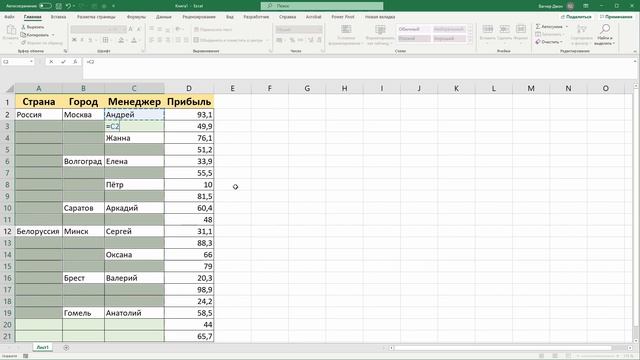The height and width of the screenshot is (360, 640).
Task: Click cell containing Волгоград
Action: [x=83, y=161]
